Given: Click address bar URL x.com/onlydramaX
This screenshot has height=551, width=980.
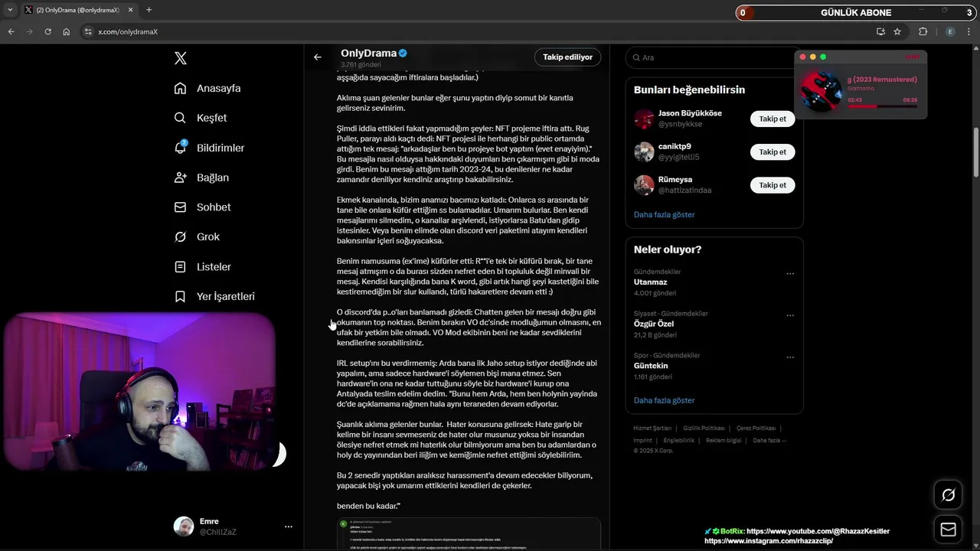Looking at the screenshot, I should (128, 32).
